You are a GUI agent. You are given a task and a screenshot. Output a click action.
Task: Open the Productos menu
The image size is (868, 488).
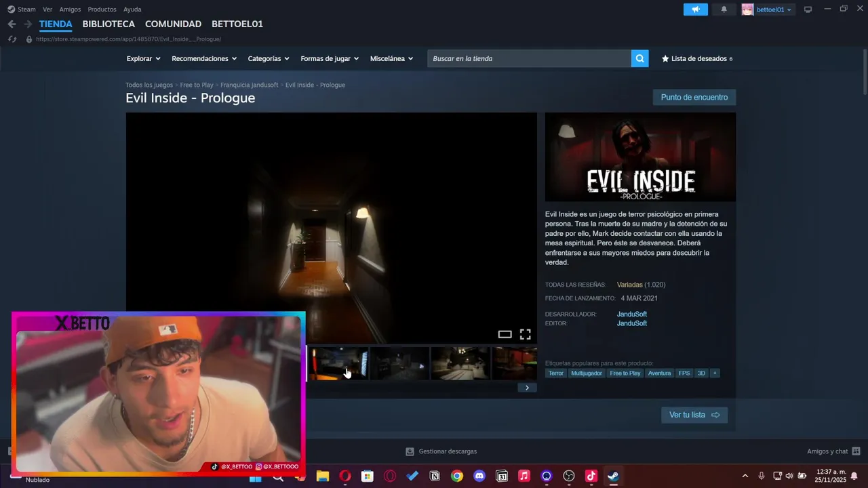[102, 9]
